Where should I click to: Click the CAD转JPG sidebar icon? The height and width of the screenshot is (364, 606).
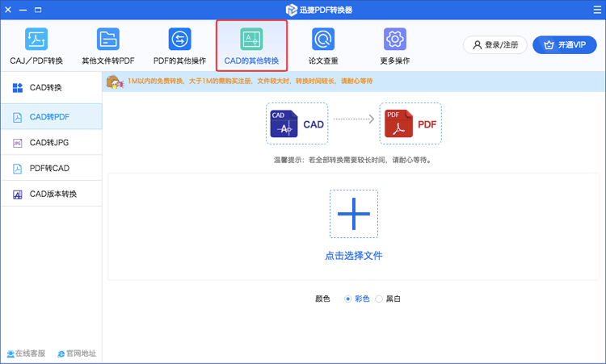[18, 143]
